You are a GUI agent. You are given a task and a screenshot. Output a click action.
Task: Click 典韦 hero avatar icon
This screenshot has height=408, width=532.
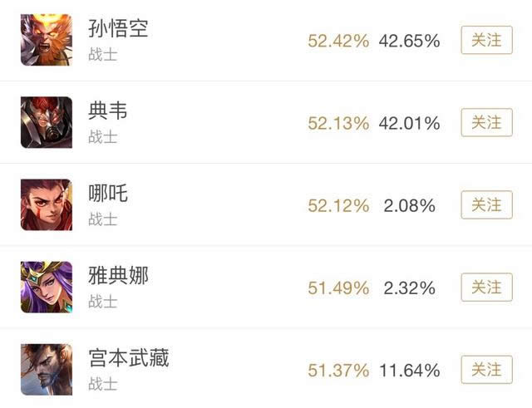click(x=47, y=122)
